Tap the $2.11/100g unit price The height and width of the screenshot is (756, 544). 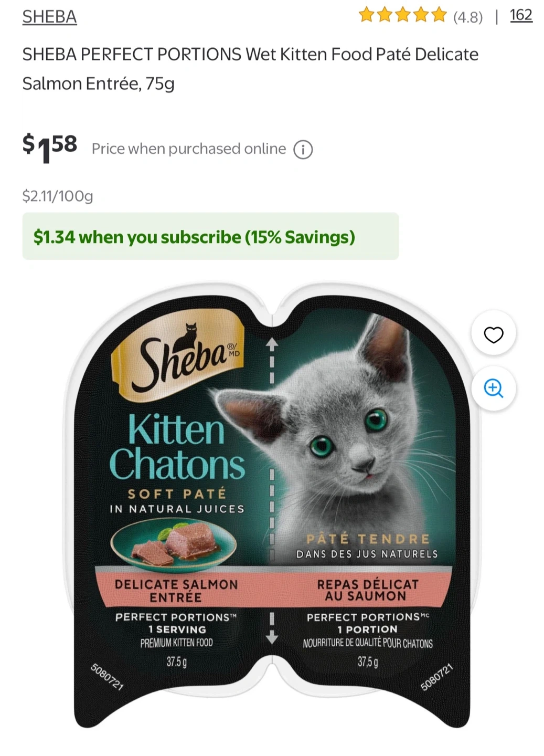[x=58, y=196]
